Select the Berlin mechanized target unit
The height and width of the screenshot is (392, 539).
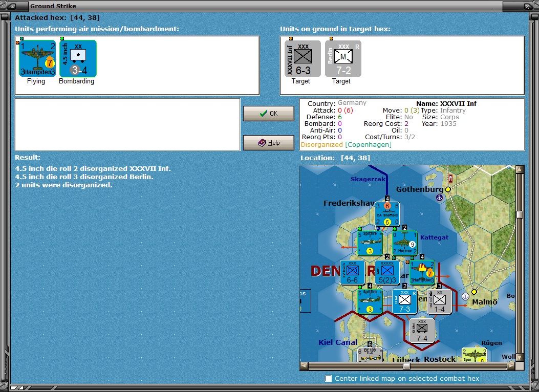coord(343,58)
